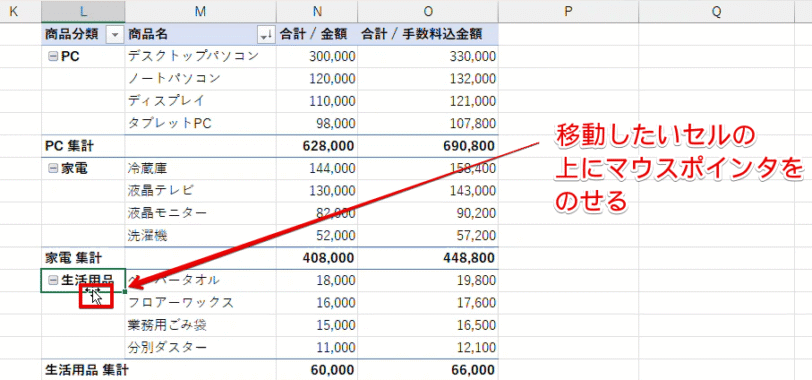Click the 120,000 amount cell
The image size is (812, 380).
pyautogui.click(x=316, y=79)
